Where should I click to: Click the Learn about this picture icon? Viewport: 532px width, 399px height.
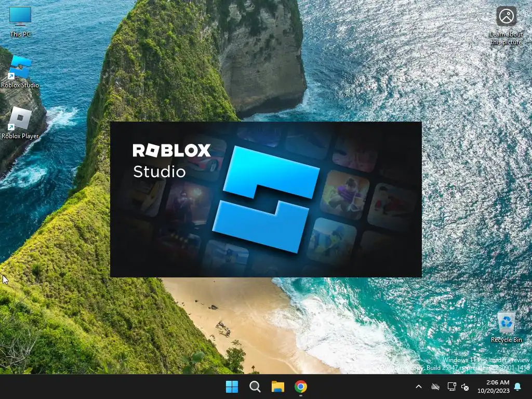click(x=506, y=26)
